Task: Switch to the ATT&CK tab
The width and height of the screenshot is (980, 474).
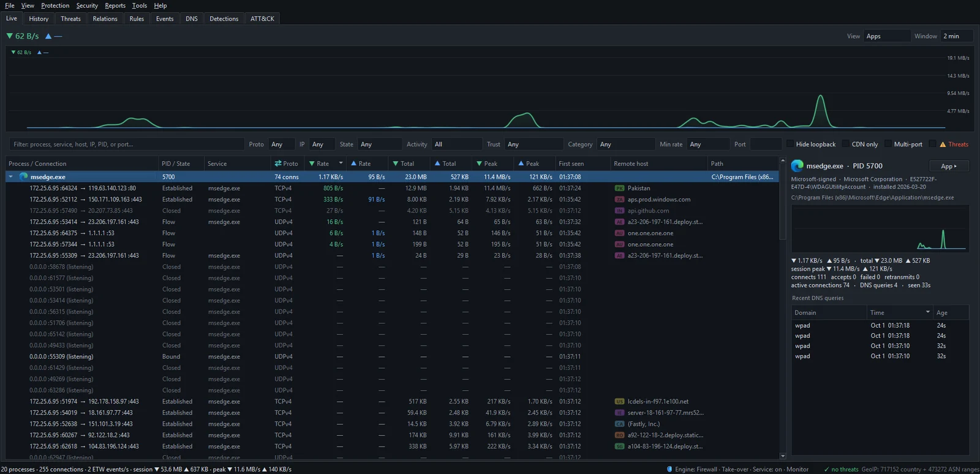Action: (x=262, y=19)
